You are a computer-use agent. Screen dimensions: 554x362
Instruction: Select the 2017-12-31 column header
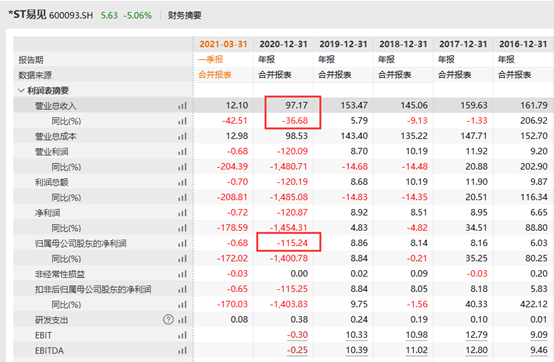point(463,44)
